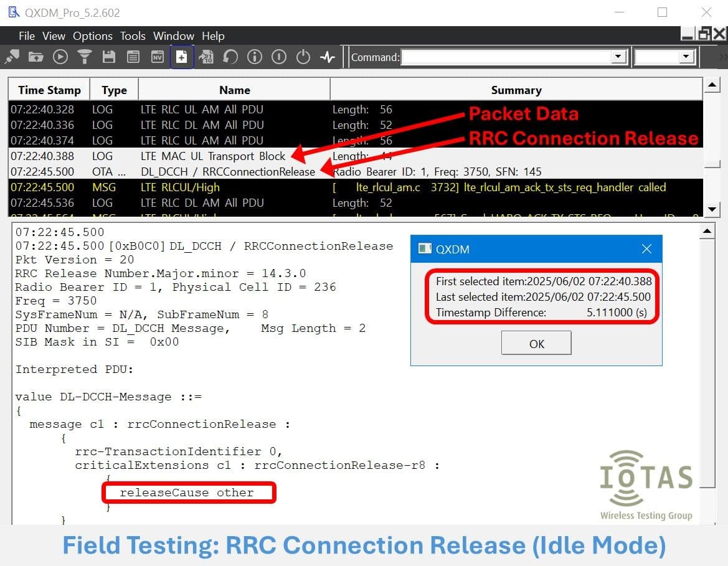Click 'First selected item' line in dialog
Viewport: 728px width, 566px height.
[x=544, y=281]
